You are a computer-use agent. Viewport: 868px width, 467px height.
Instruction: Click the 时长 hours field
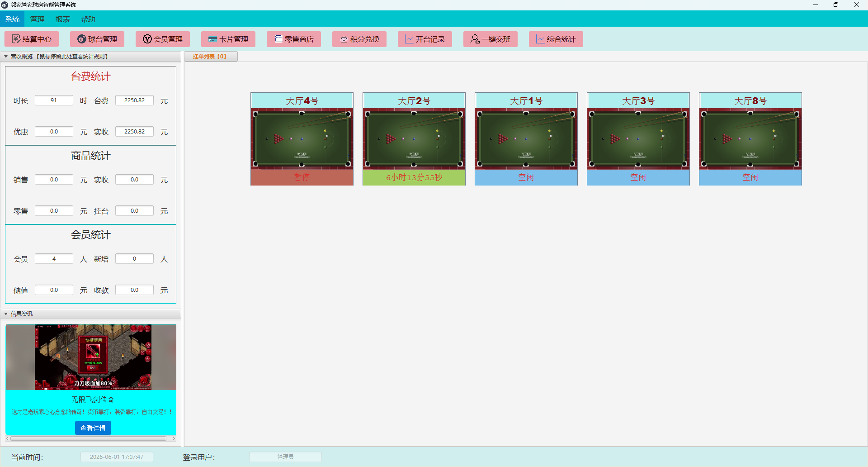(x=54, y=100)
